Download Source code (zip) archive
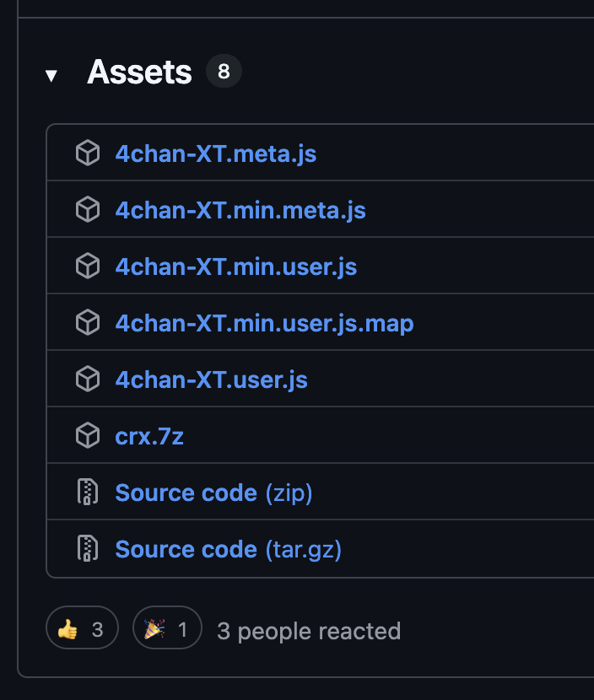Image resolution: width=594 pixels, height=700 pixels. (213, 493)
